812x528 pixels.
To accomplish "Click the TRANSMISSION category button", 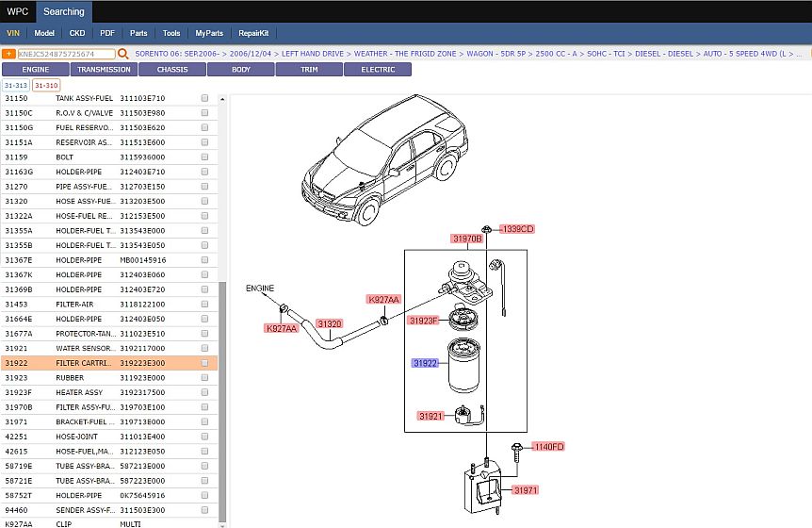I will point(104,70).
